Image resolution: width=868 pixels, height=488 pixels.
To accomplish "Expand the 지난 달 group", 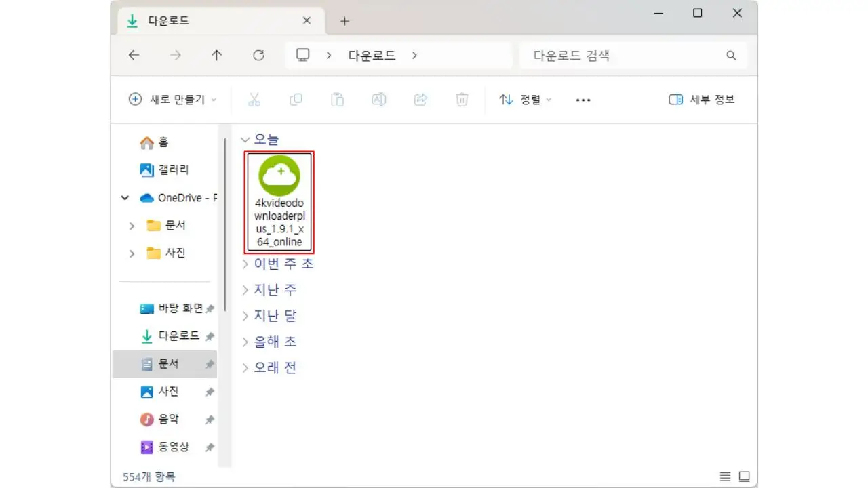I will pos(245,316).
